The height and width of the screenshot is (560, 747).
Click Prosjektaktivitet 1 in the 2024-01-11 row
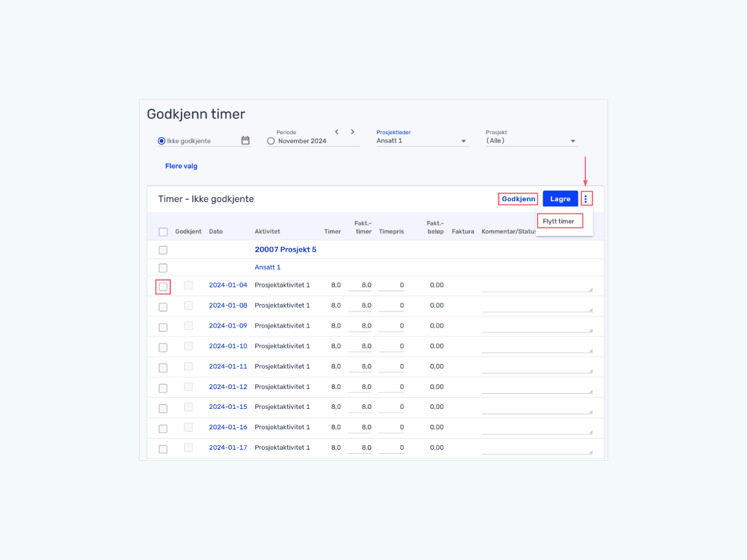tap(282, 366)
